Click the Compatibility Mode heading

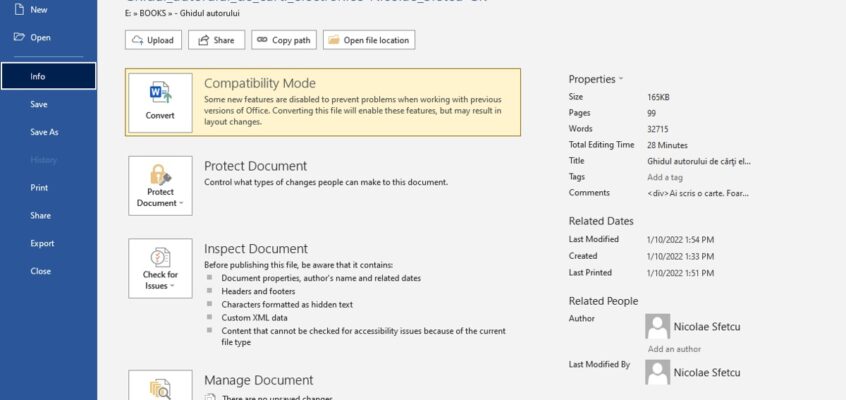260,83
